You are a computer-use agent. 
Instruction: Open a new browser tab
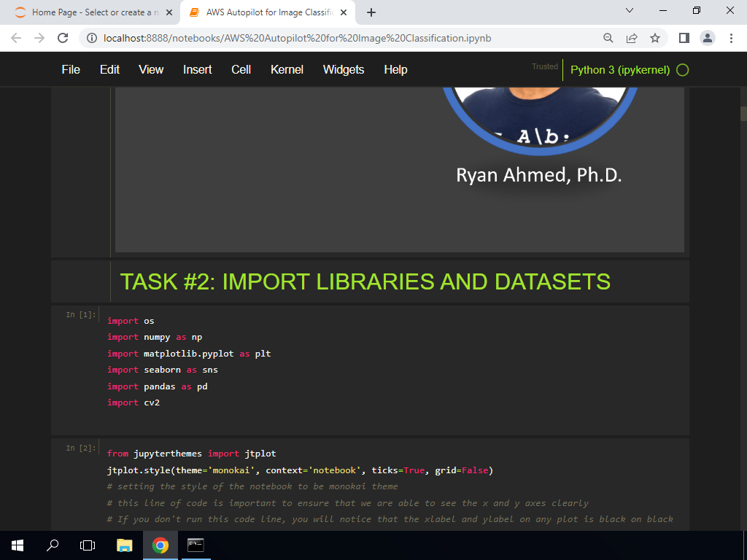(371, 12)
